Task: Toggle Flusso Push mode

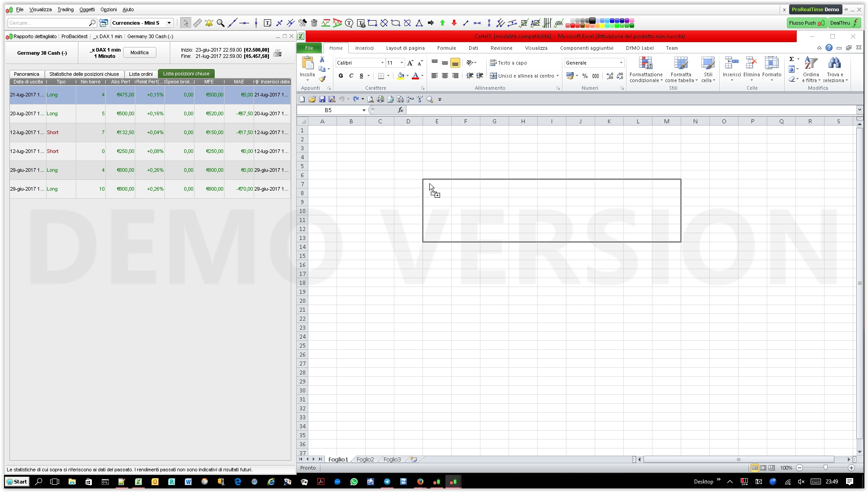Action: pos(807,23)
